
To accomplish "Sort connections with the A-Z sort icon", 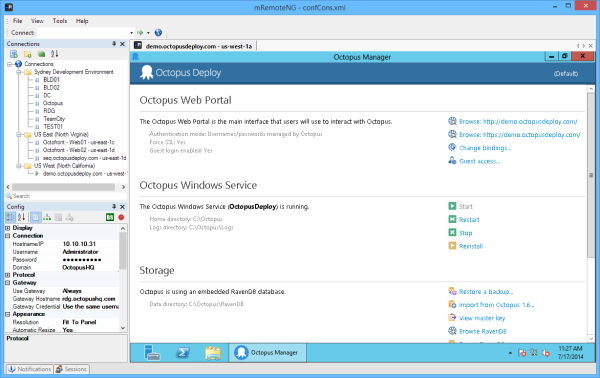I will (54, 54).
